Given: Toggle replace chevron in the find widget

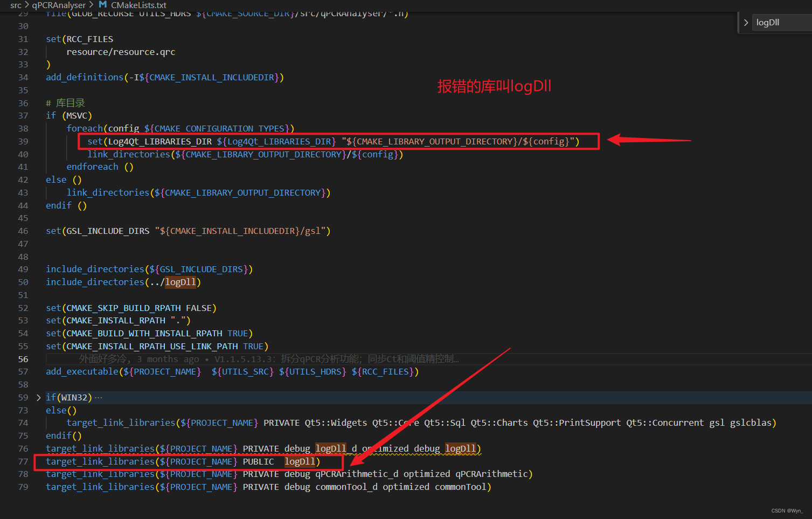Looking at the screenshot, I should (x=746, y=23).
